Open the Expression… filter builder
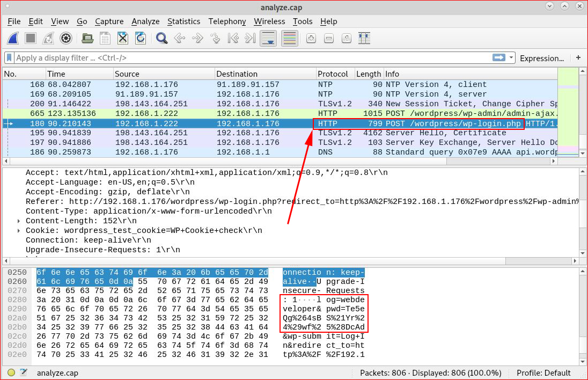 point(542,58)
